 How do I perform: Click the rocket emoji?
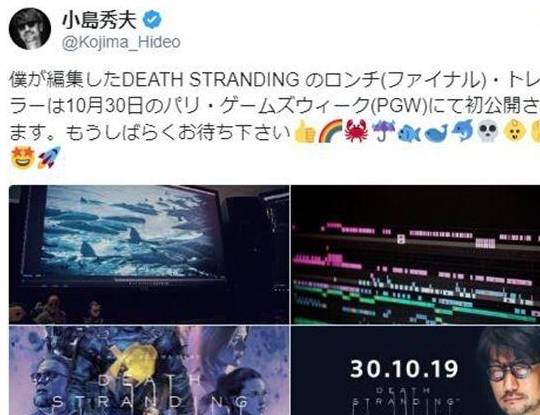pos(49,157)
